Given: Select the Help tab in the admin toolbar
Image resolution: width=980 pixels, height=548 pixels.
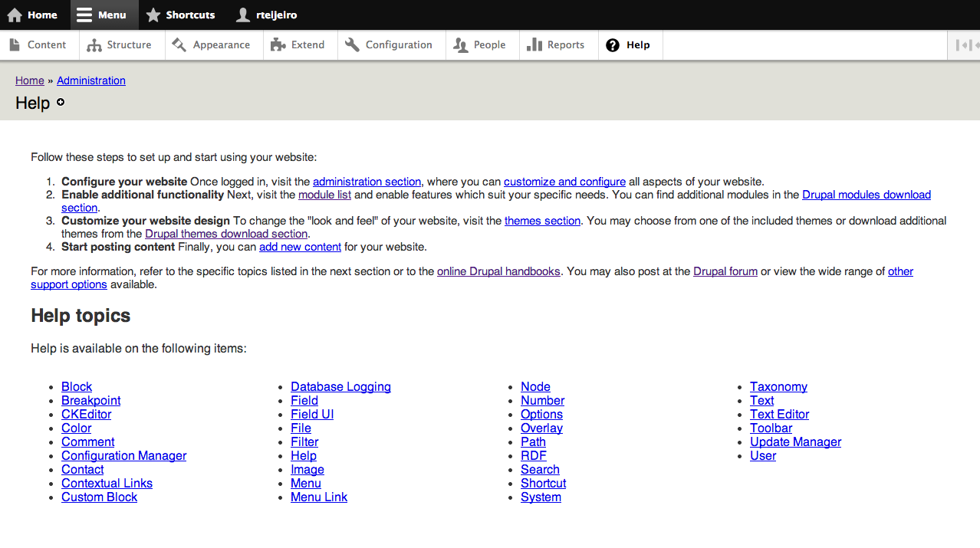Looking at the screenshot, I should [x=630, y=45].
